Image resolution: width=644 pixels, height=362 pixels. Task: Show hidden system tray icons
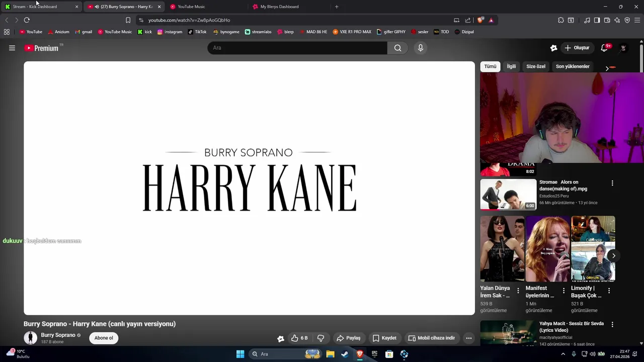point(563,354)
